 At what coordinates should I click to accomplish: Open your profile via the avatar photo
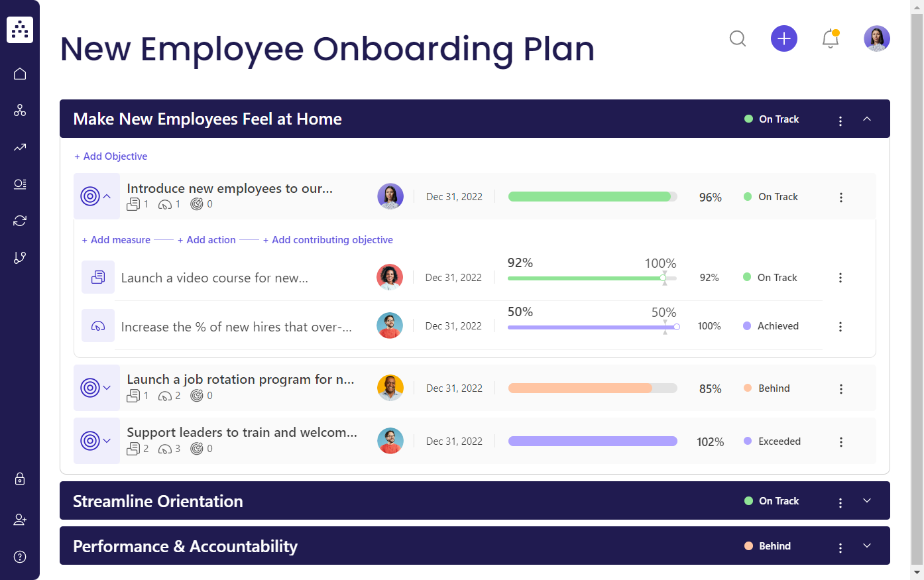(876, 38)
